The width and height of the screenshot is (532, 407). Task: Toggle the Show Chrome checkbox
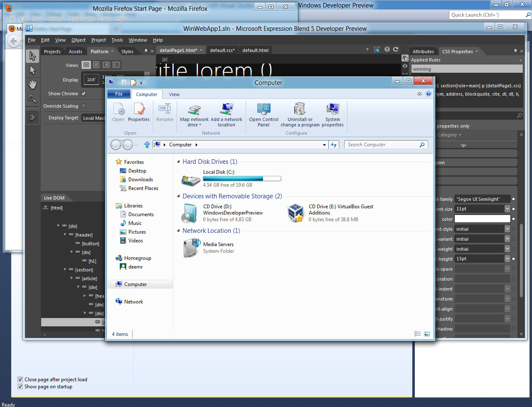[x=84, y=94]
